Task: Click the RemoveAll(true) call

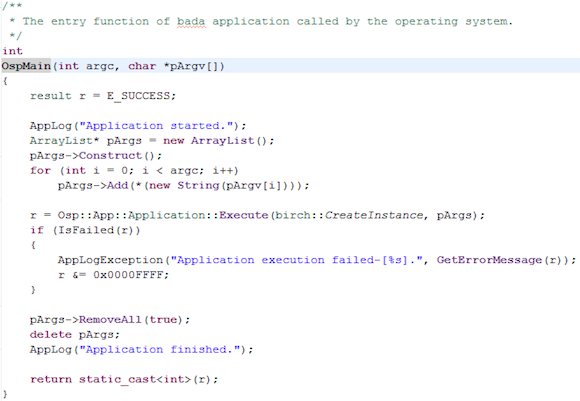Action: (x=131, y=320)
